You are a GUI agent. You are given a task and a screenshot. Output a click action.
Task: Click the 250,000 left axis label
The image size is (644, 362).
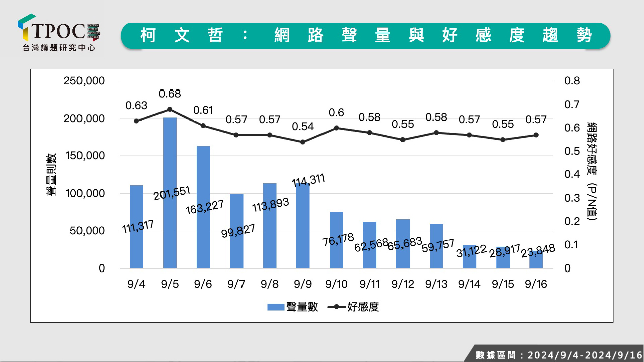(x=84, y=81)
